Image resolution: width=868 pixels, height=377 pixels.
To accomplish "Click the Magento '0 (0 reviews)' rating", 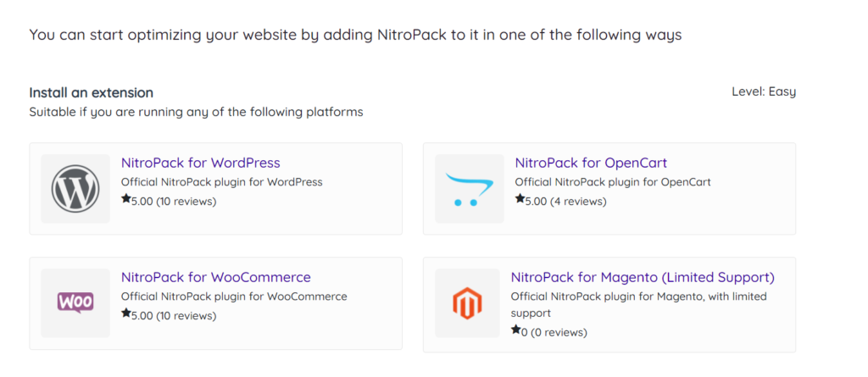I will [554, 333].
